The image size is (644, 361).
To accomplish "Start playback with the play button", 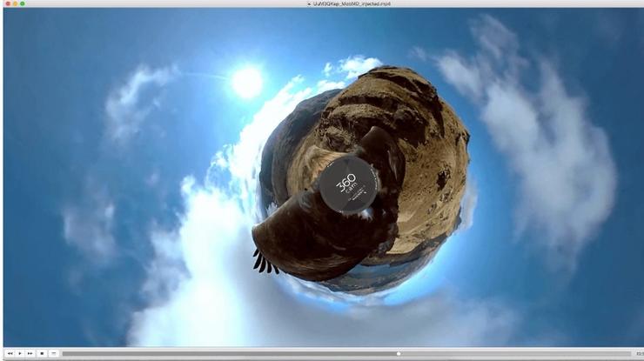I will point(20,353).
